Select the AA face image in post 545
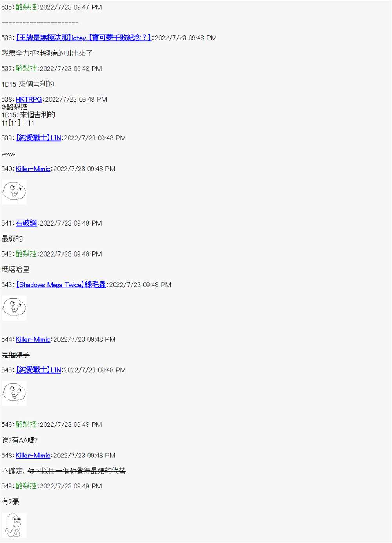Screen dimensions: 392x543 coord(14,393)
